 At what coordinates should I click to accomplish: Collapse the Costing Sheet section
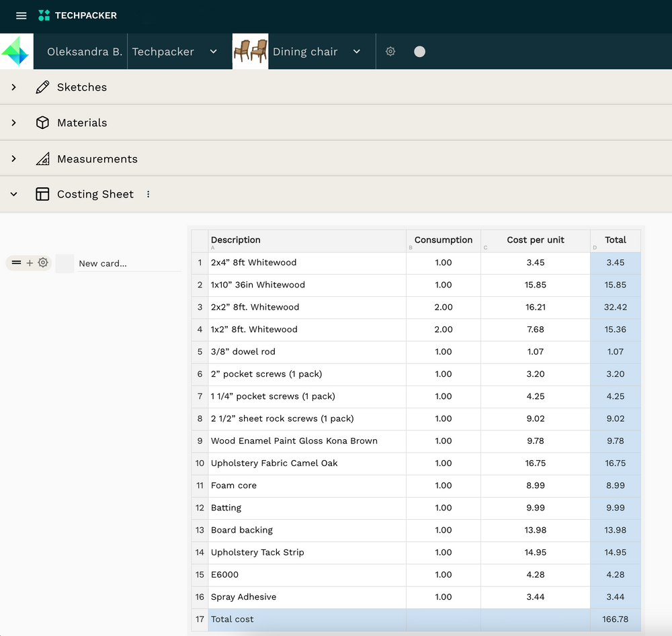pyautogui.click(x=13, y=194)
